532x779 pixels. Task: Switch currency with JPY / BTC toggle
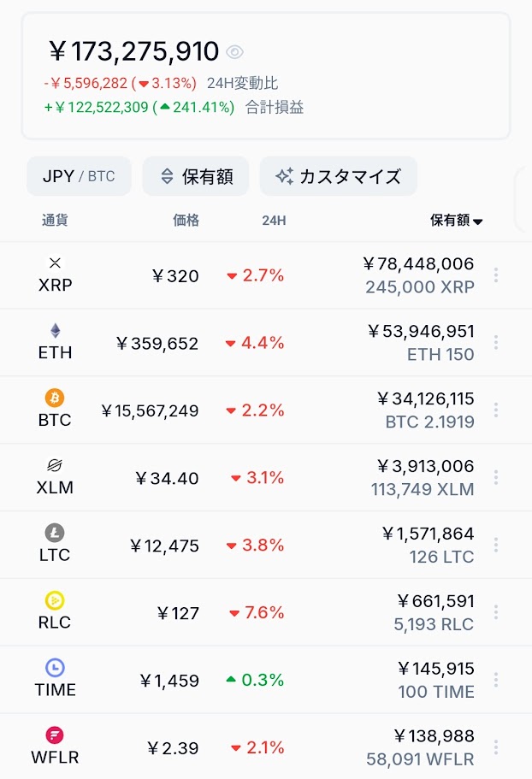79,176
